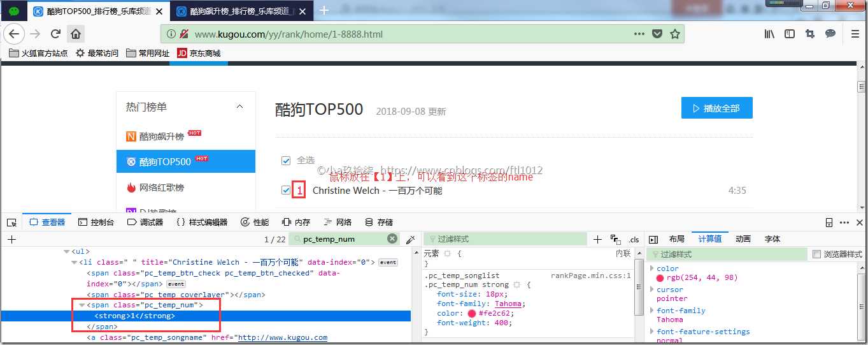Image resolution: width=868 pixels, height=345 pixels.
Task: Open the 网络 network tab
Action: [x=338, y=222]
